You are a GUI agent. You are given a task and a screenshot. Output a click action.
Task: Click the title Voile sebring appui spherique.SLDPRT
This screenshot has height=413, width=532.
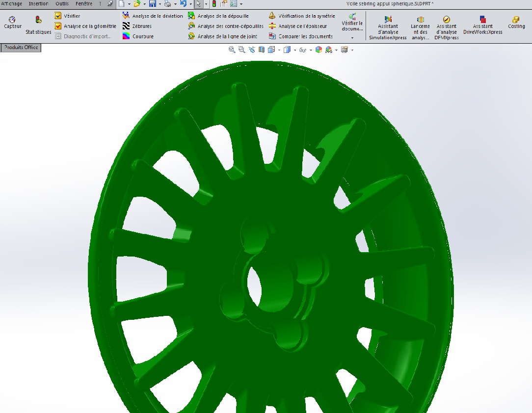(x=390, y=4)
